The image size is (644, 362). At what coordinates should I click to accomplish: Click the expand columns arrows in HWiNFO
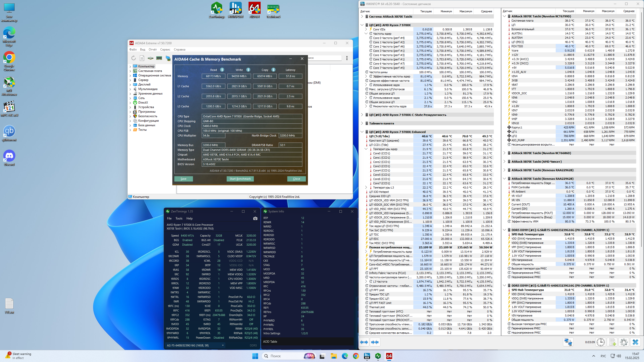[x=364, y=342]
